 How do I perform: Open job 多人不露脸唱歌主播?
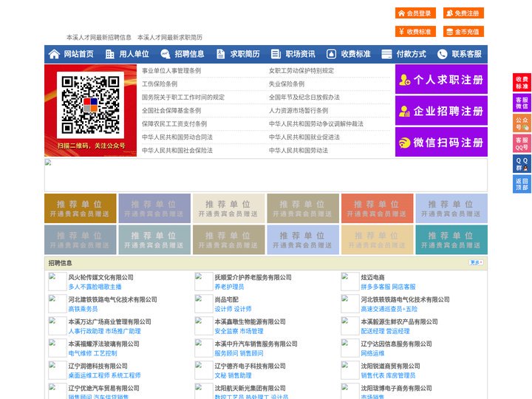[95, 287]
